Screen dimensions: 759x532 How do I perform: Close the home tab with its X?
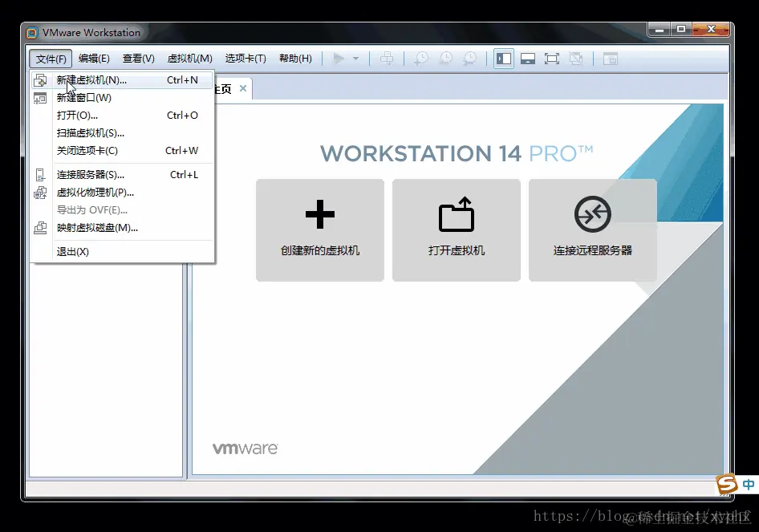point(243,88)
